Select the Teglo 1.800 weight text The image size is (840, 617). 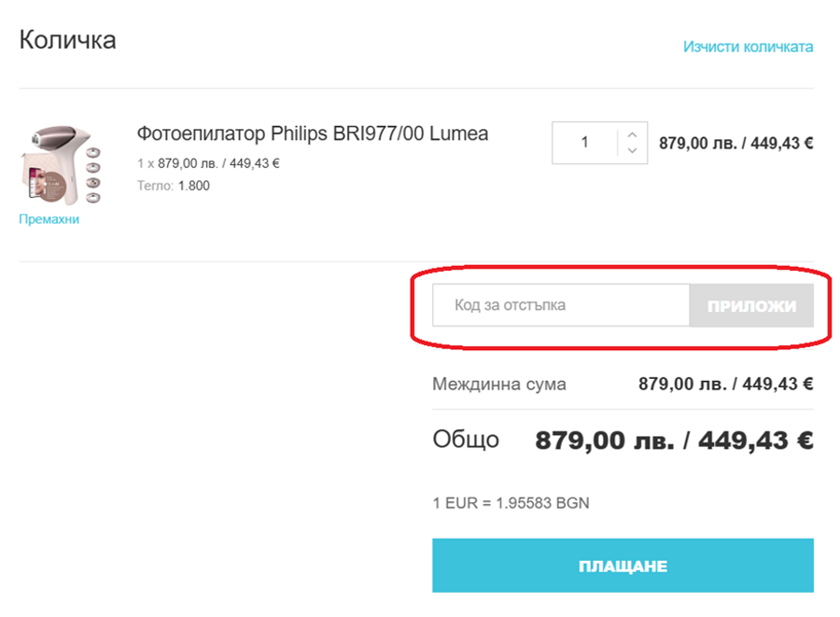click(x=173, y=185)
